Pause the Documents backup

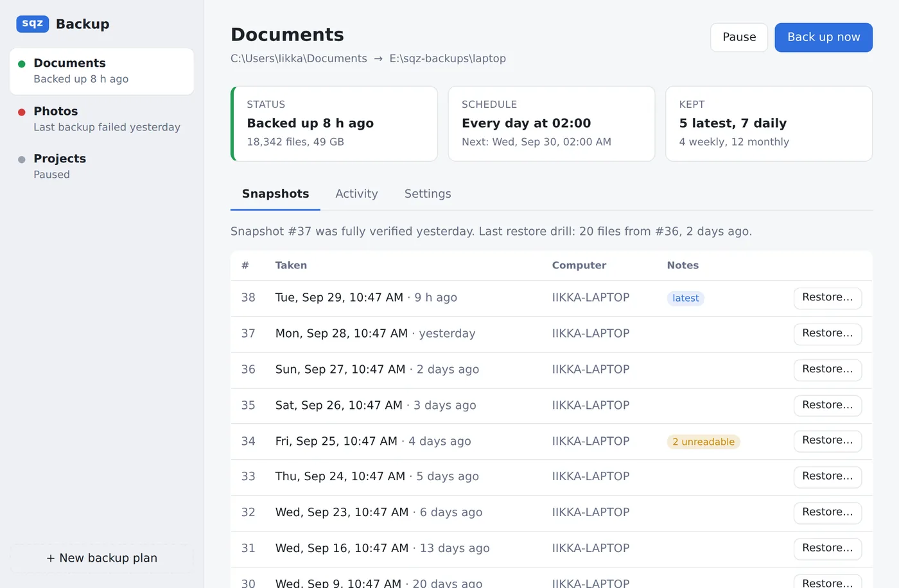tap(739, 37)
